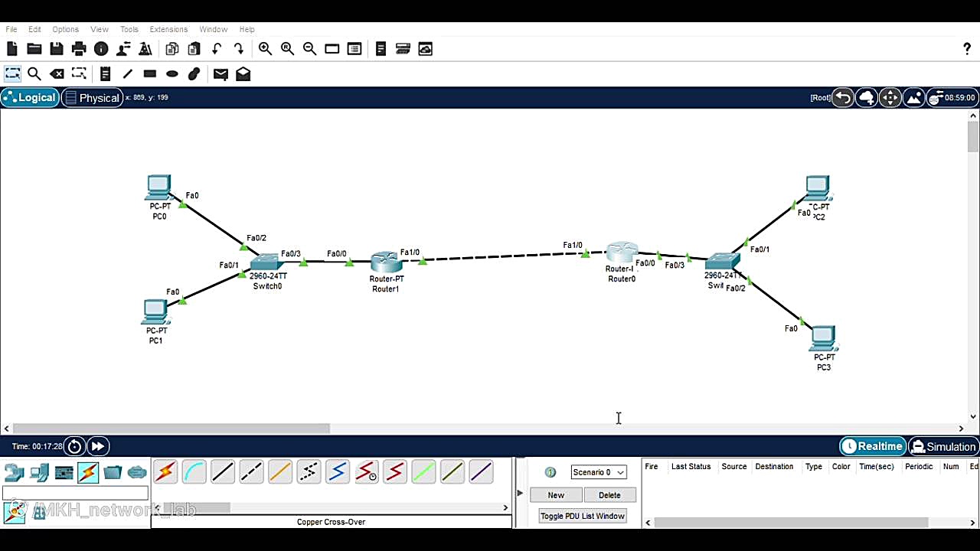
Task: Click the Power Cycle Devices button
Action: pyautogui.click(x=74, y=446)
